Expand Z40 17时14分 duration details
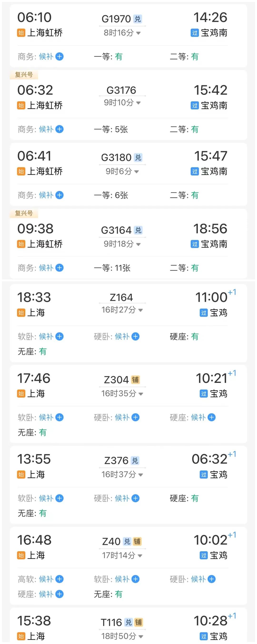Image resolution: width=257 pixels, height=644 pixels. coord(140,556)
